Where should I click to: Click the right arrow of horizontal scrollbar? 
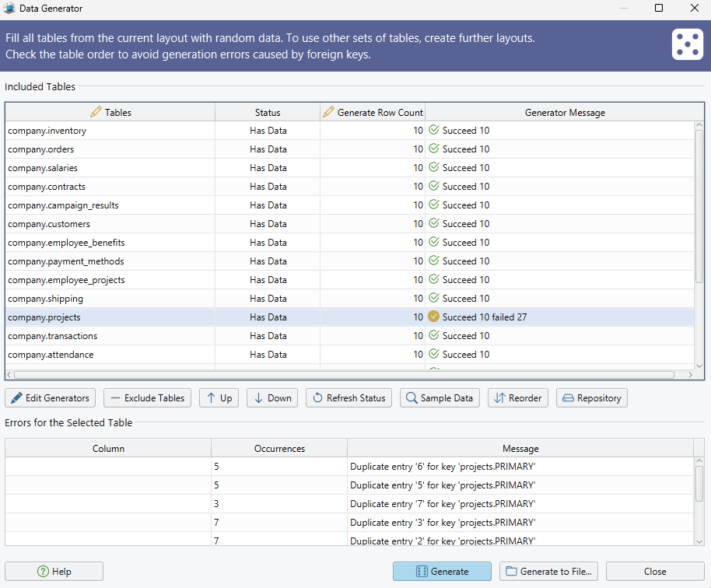(690, 375)
